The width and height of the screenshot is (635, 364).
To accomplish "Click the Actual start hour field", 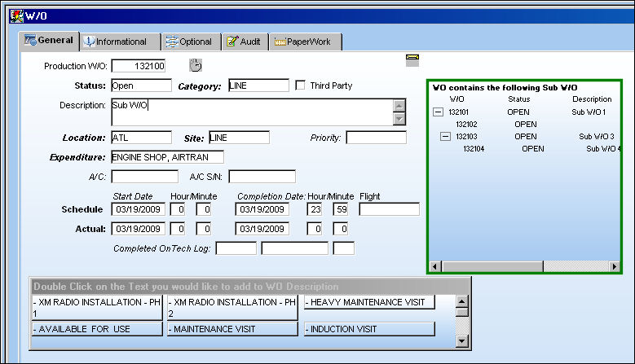I will [178, 229].
